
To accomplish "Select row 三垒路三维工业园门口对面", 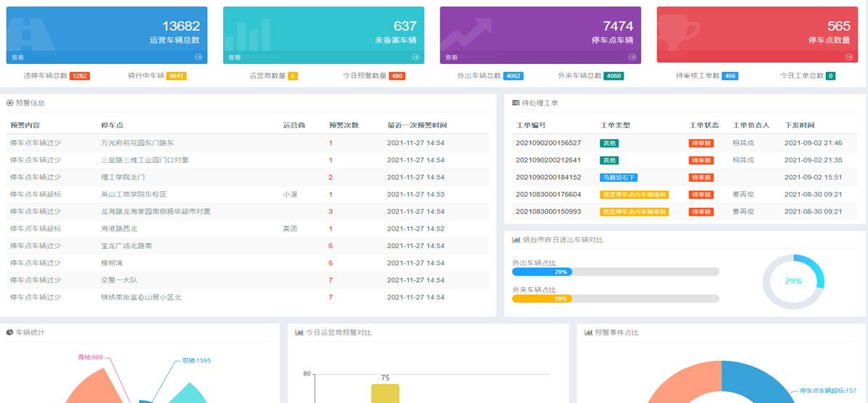I will tap(247, 160).
